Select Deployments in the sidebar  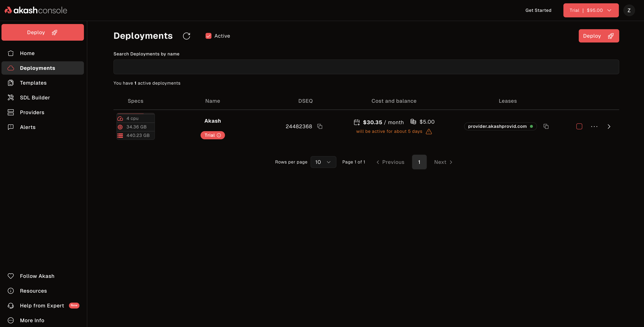click(37, 68)
